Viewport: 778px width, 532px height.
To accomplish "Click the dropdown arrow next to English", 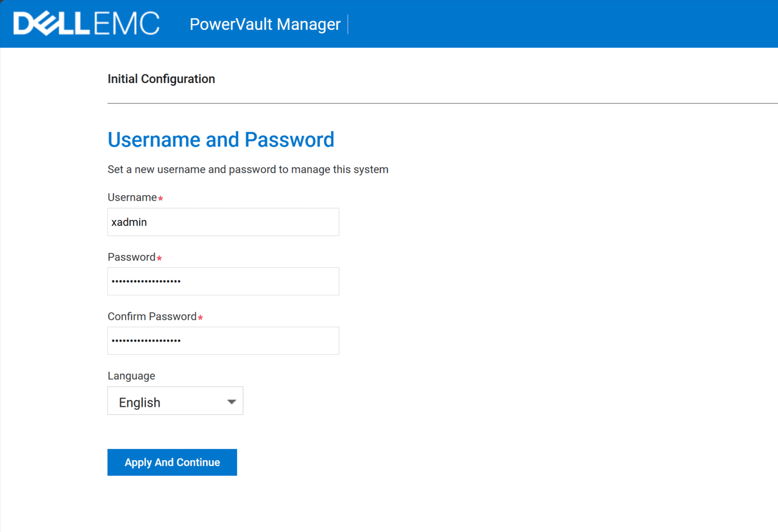I will (x=231, y=401).
